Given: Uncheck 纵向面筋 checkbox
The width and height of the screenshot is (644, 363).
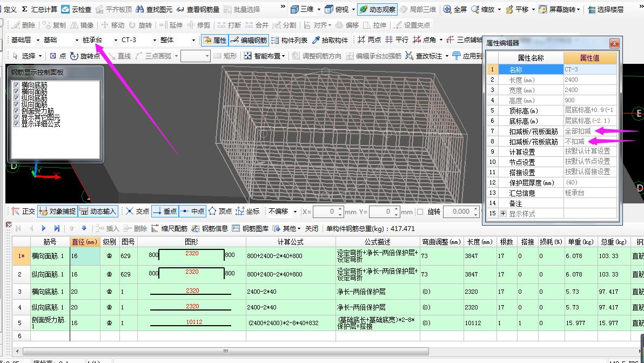Looking at the screenshot, I should tap(16, 104).
